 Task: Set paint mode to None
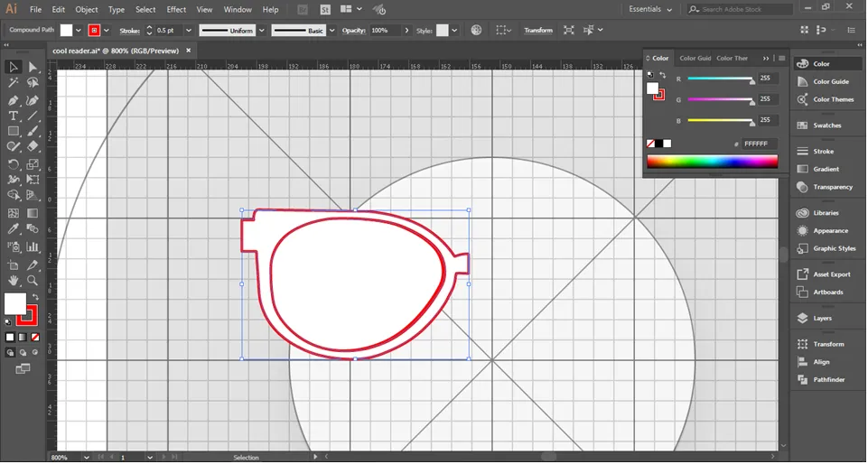pos(35,338)
